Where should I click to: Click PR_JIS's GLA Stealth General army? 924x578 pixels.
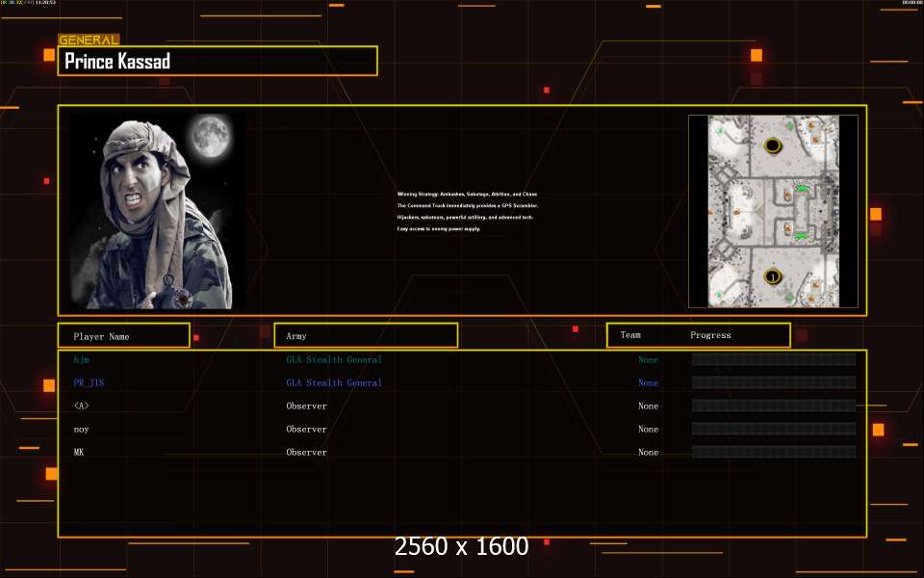point(334,382)
